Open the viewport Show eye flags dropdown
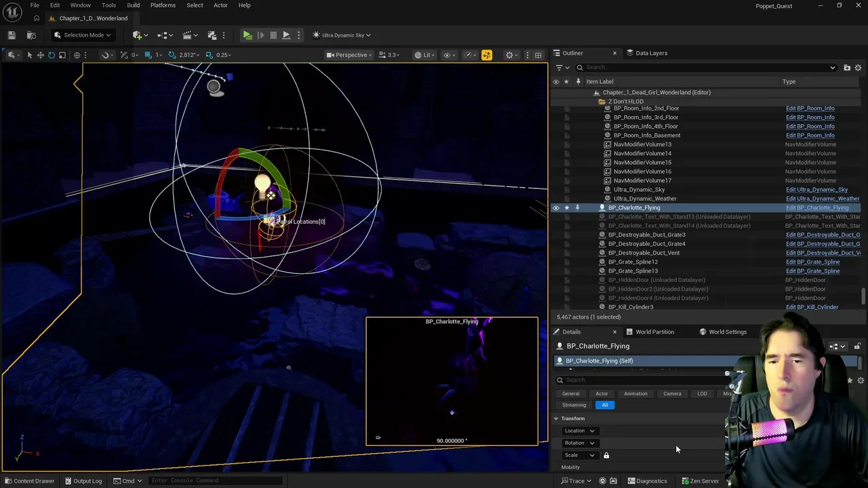This screenshot has width=868, height=488. pos(449,55)
